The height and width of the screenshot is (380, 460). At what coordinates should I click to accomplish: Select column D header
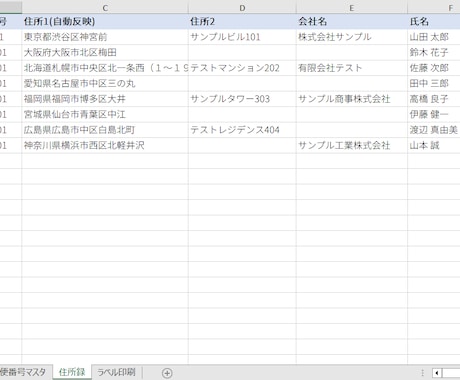242,7
